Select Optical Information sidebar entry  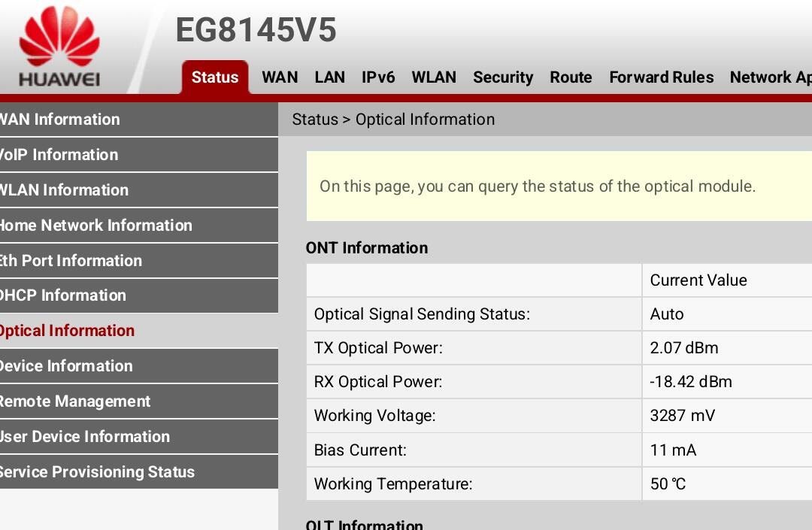(x=67, y=331)
